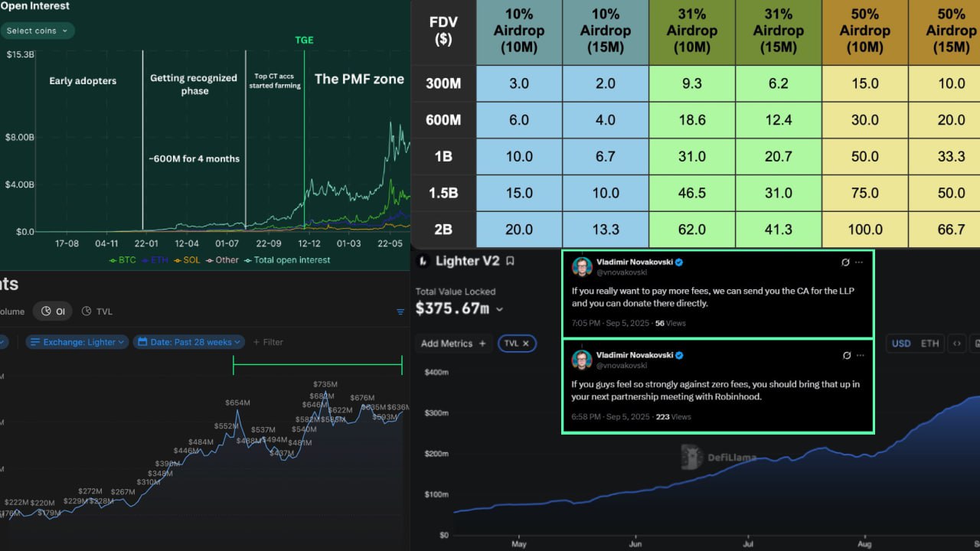
Task: Select the USD denomination toggle
Action: (x=901, y=344)
